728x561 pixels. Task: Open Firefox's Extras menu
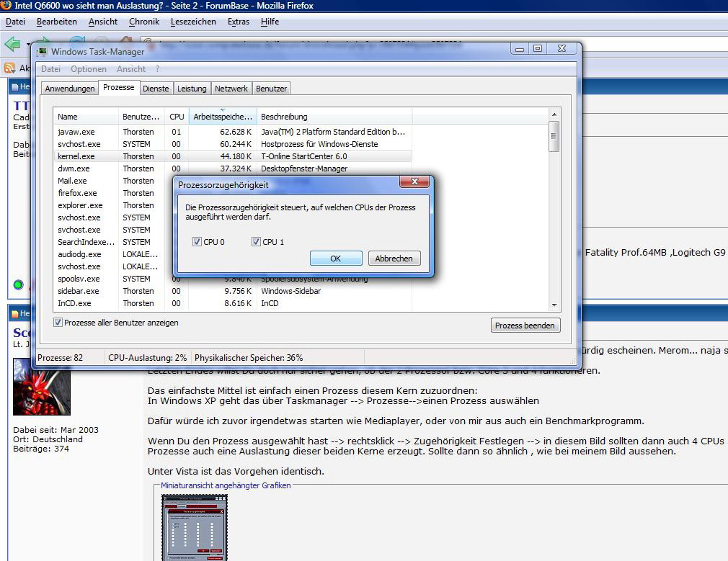239,22
